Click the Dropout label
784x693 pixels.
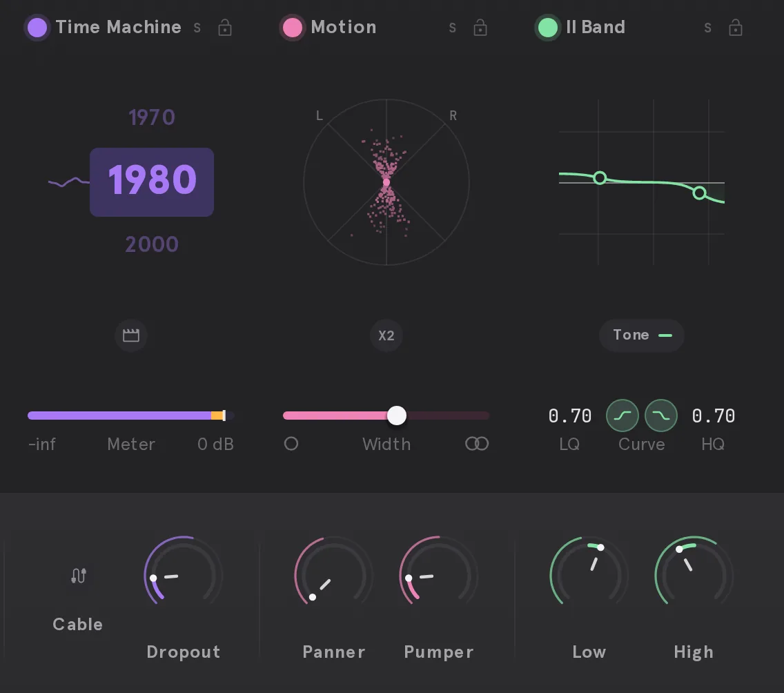184,652
